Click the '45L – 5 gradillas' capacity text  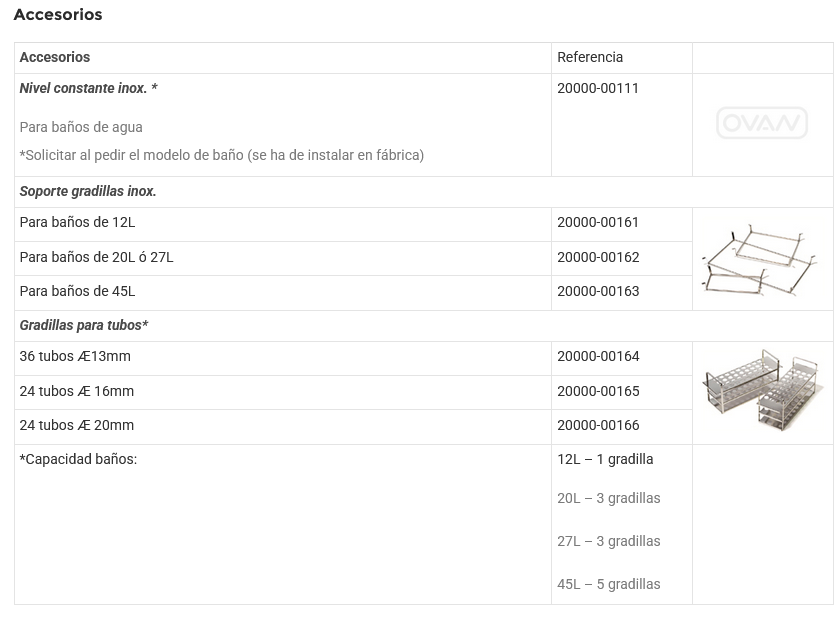tap(609, 584)
